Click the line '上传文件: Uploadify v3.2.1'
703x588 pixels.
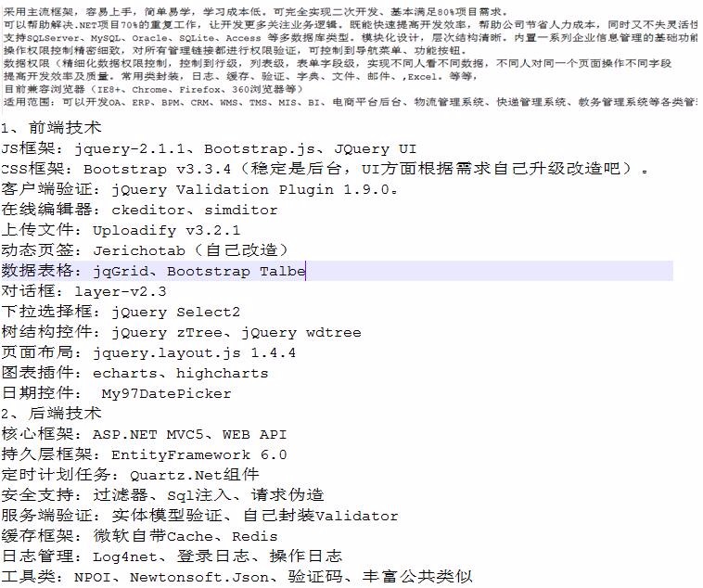pos(121,230)
